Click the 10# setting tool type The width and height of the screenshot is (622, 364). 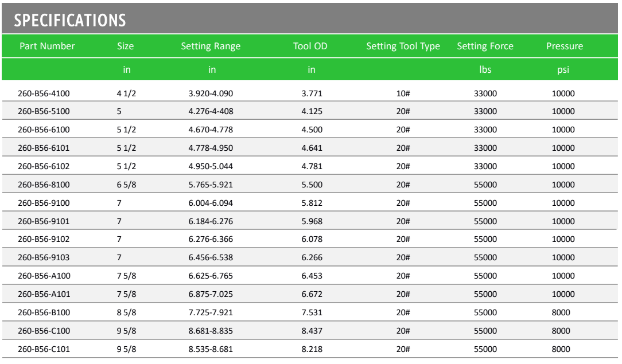tap(403, 93)
